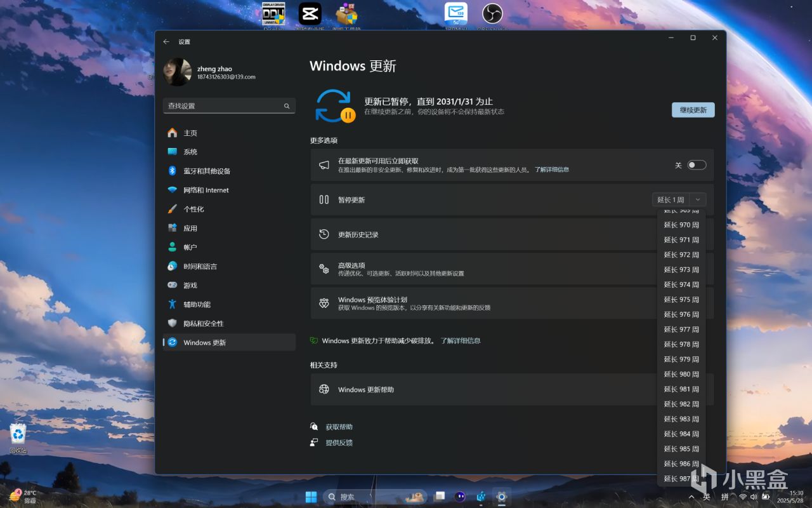Select the 延长 974 周 option

click(681, 284)
